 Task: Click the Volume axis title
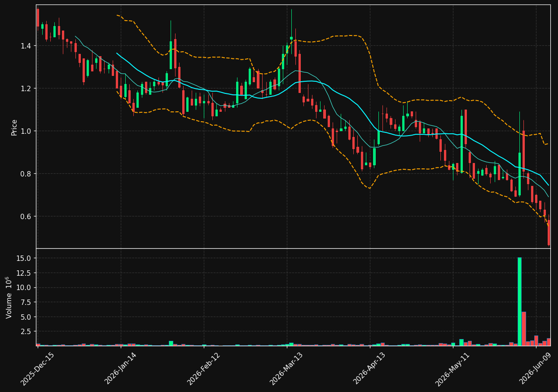[x=9, y=297]
